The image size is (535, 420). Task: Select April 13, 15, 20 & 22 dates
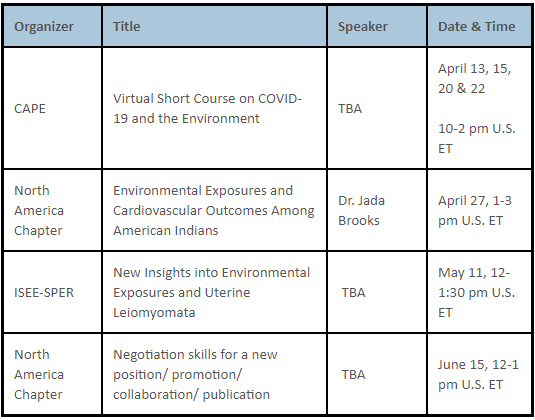pyautogui.click(x=475, y=78)
